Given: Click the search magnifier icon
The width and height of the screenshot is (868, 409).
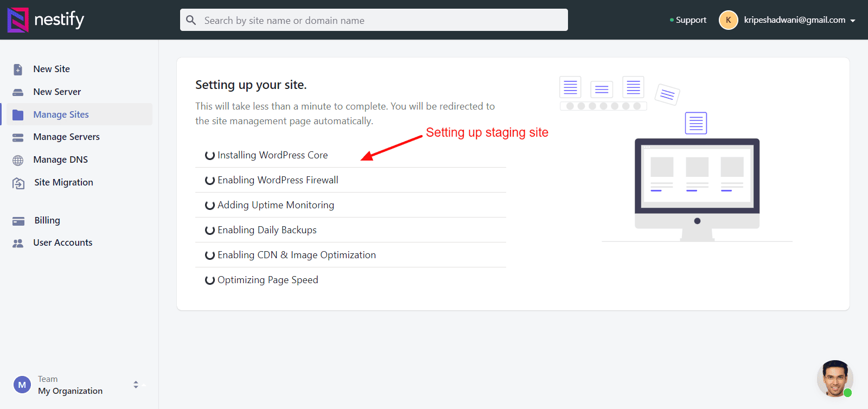Looking at the screenshot, I should click(191, 20).
